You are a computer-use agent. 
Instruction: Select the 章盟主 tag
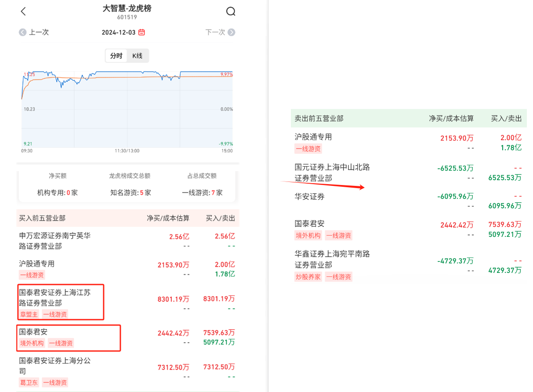click(29, 314)
